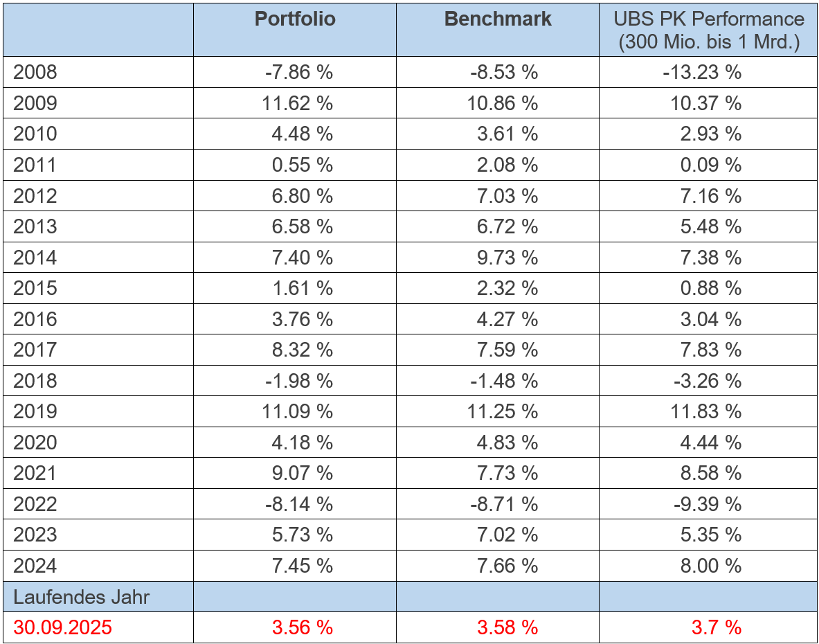Click the 2022 Portfolio value -8.14 %

coord(298,504)
